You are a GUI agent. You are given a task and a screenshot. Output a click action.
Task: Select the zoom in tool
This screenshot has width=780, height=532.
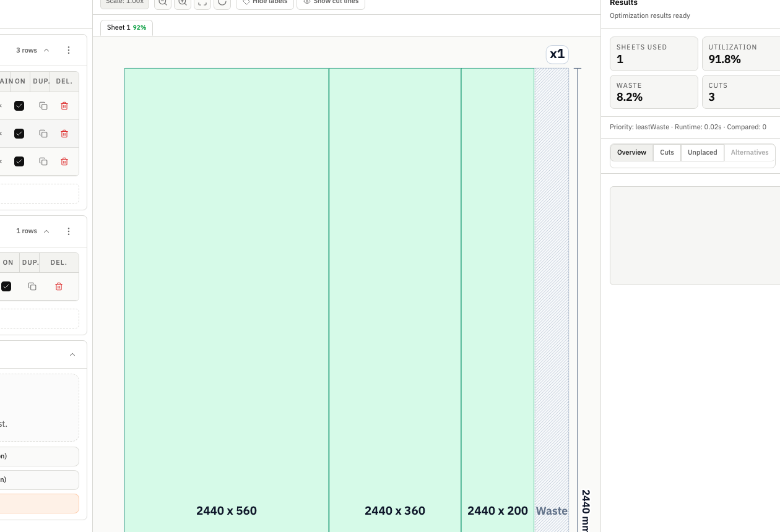[182, 3]
